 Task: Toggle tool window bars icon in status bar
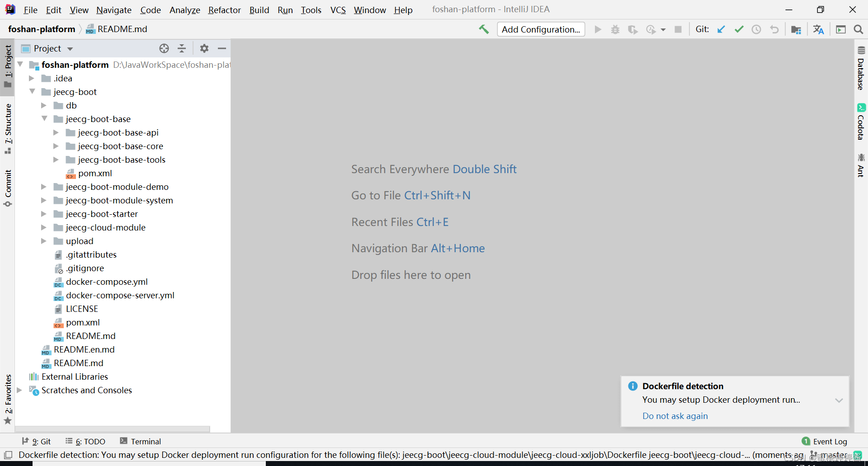8,455
